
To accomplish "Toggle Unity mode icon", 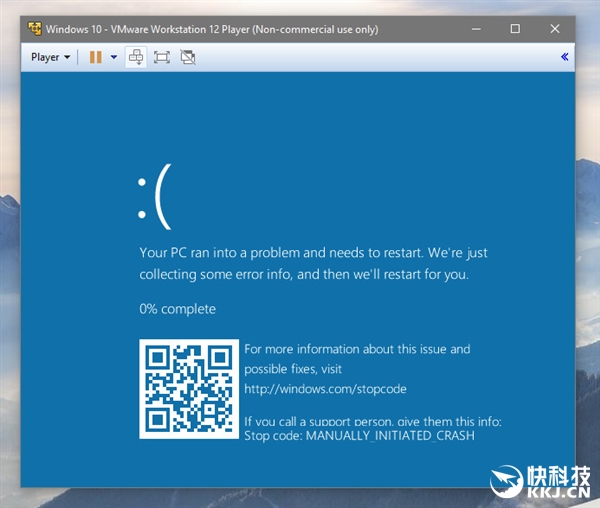I will 188,57.
